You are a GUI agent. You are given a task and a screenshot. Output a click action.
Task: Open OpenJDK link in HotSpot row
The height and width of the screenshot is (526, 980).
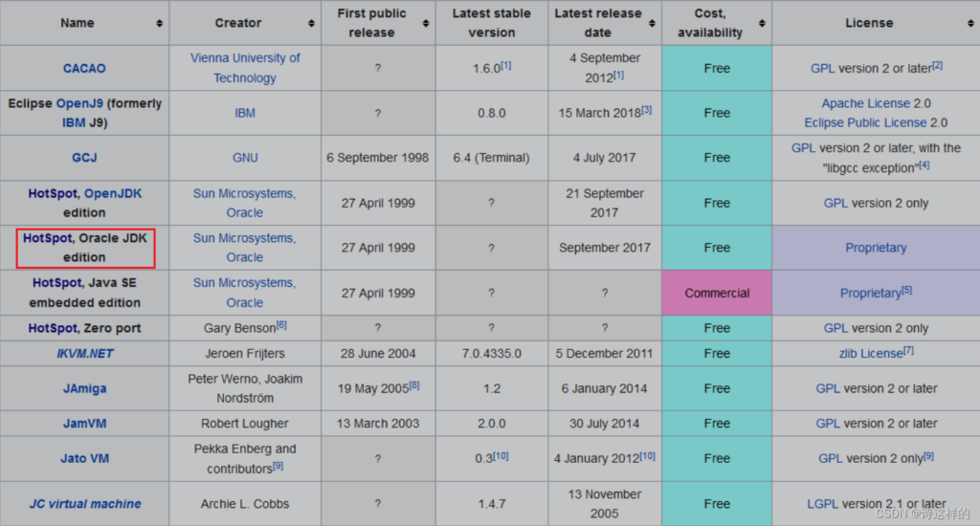(113, 193)
